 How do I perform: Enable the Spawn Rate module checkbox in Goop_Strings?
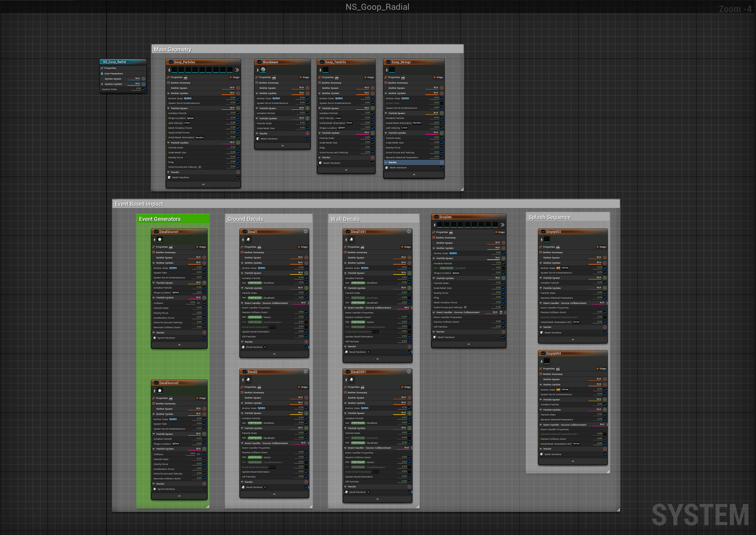[442, 103]
